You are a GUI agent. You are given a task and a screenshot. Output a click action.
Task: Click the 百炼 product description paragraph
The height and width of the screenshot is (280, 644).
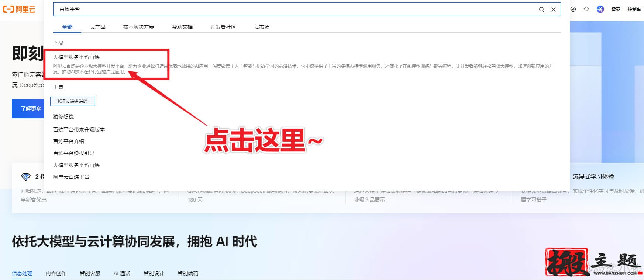pyautogui.click(x=303, y=69)
